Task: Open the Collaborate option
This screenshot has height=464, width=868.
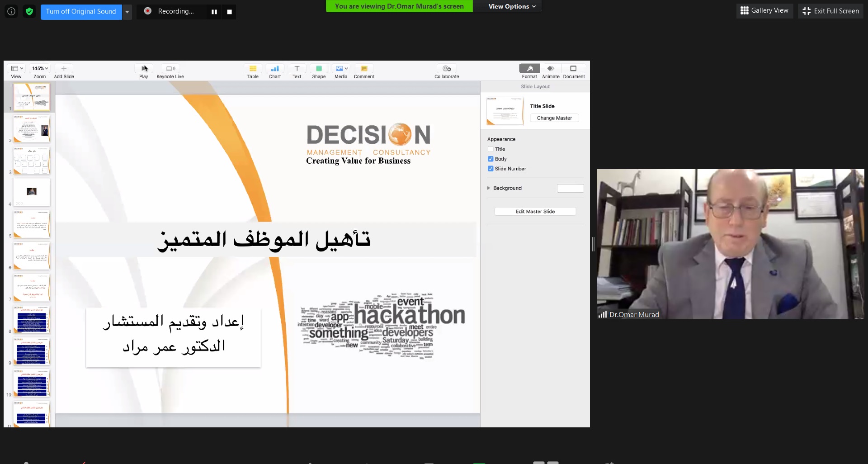Action: tap(447, 69)
